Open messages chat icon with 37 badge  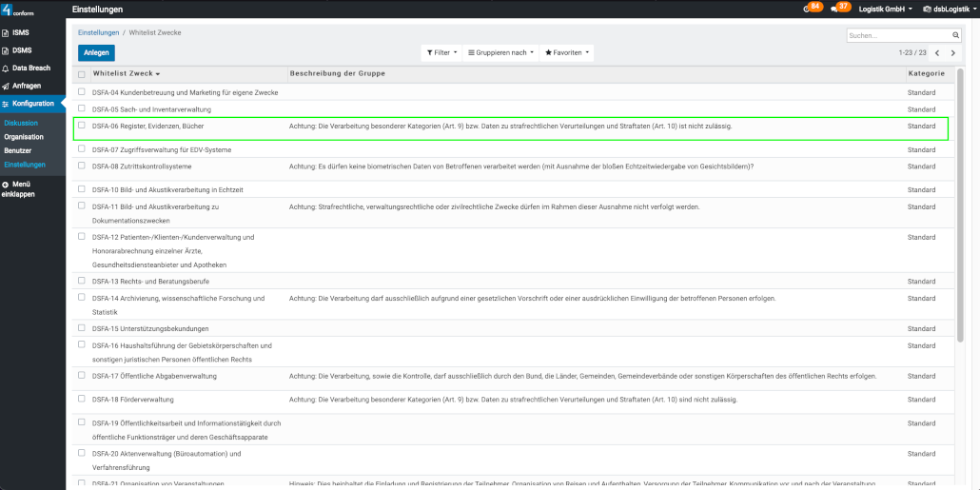(x=834, y=9)
